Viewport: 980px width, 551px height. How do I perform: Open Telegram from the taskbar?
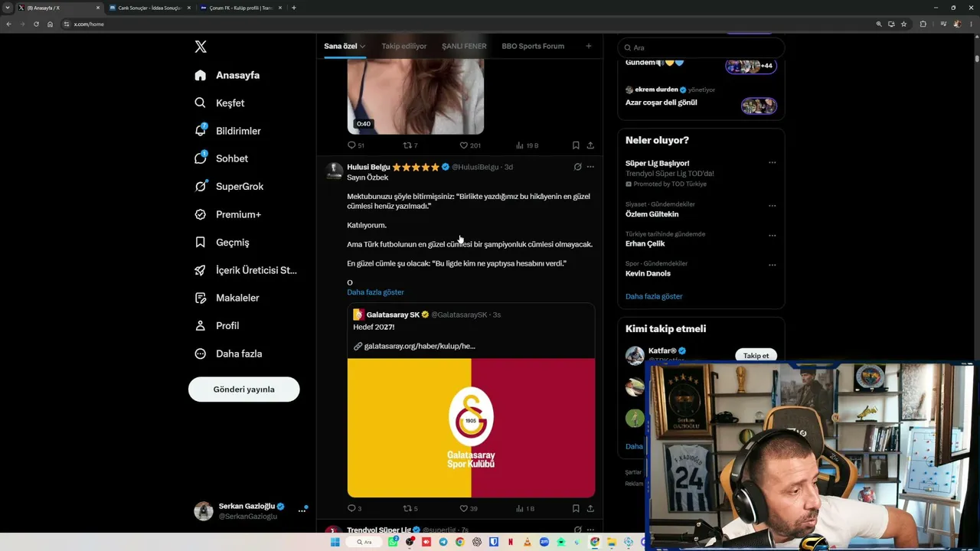coord(443,542)
